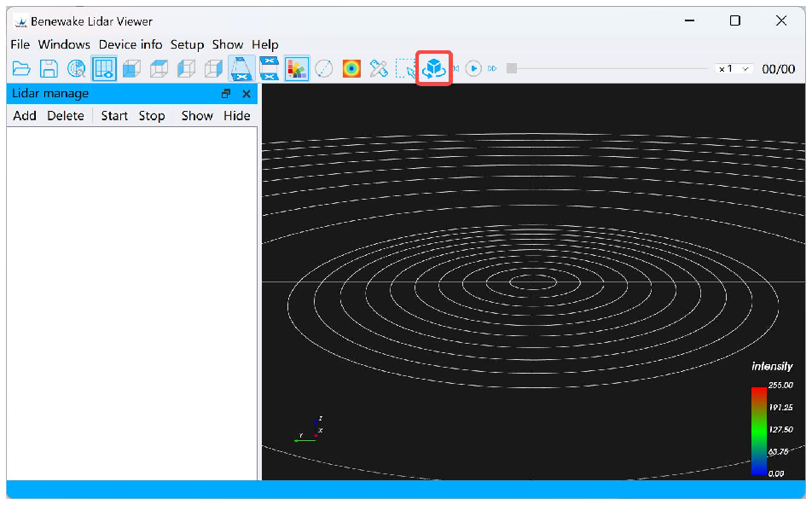Skip to the previous frame

pos(456,68)
